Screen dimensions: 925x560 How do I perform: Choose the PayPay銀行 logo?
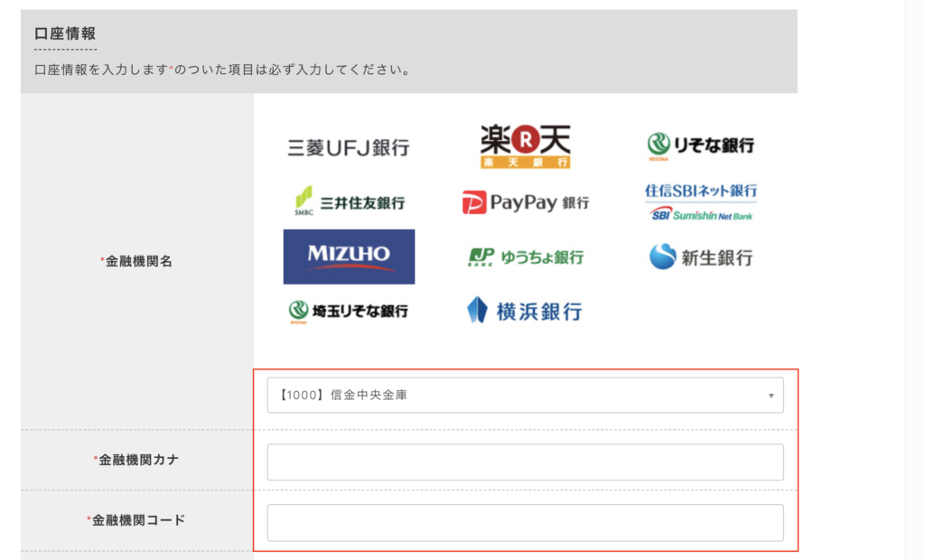(525, 202)
